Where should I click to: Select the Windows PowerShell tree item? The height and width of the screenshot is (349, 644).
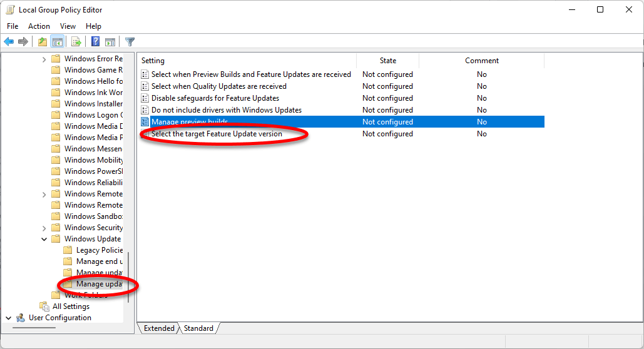[93, 171]
